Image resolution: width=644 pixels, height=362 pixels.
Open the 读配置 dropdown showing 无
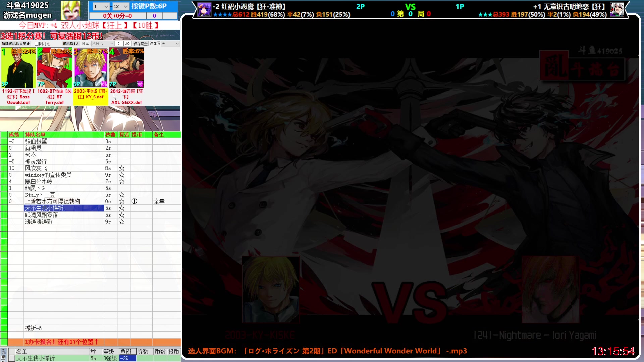point(170,44)
